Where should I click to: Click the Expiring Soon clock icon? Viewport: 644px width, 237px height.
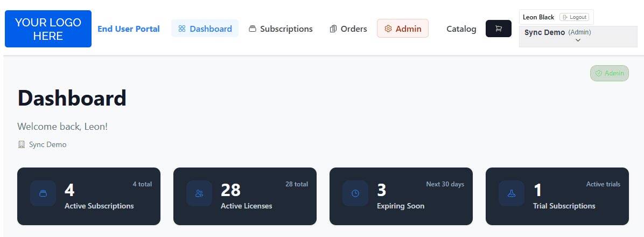pyautogui.click(x=355, y=193)
